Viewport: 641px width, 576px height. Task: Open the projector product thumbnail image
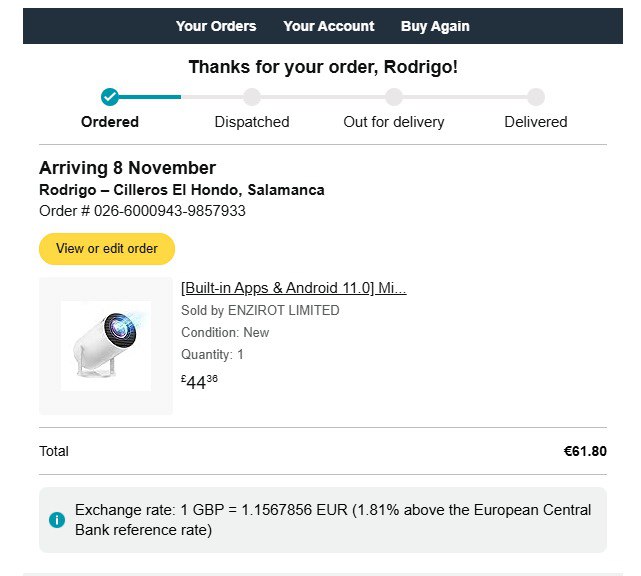click(106, 346)
